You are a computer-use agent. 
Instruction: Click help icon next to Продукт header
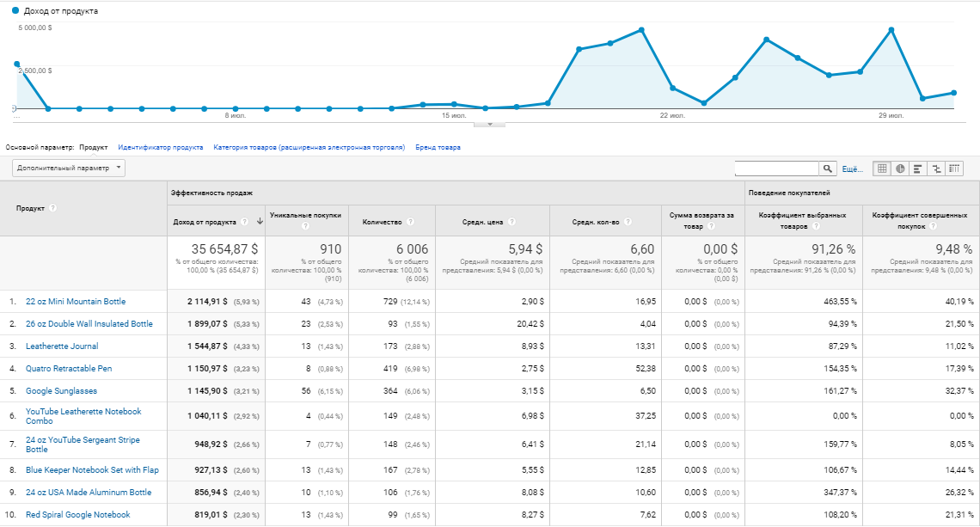53,208
